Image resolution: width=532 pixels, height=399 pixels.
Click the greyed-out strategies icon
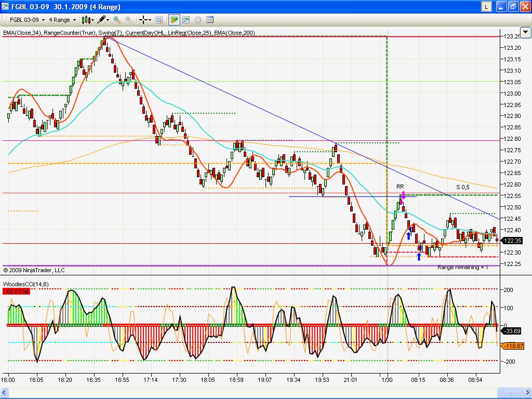point(198,20)
